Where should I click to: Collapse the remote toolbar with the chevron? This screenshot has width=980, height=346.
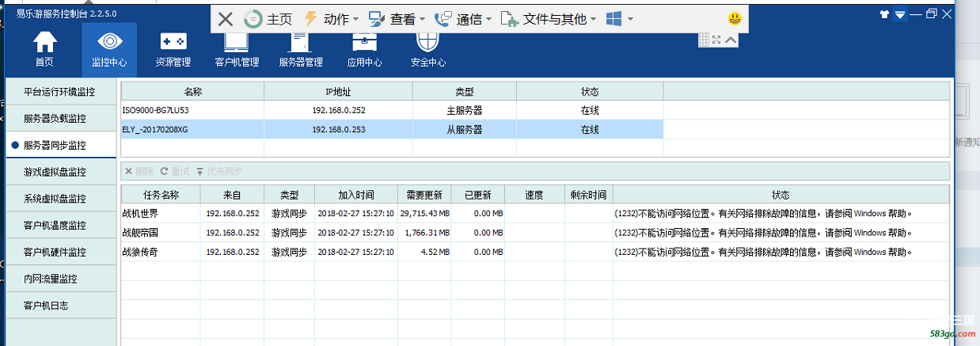pos(731,40)
